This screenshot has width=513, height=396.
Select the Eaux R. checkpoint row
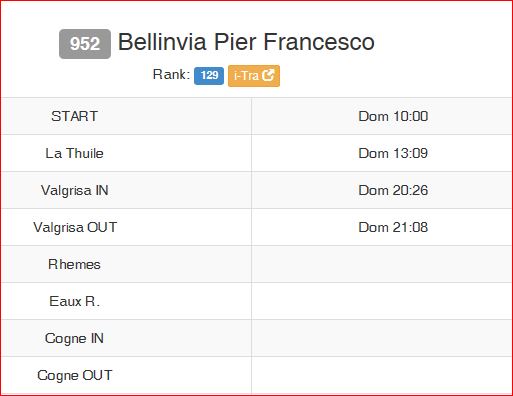(x=256, y=301)
